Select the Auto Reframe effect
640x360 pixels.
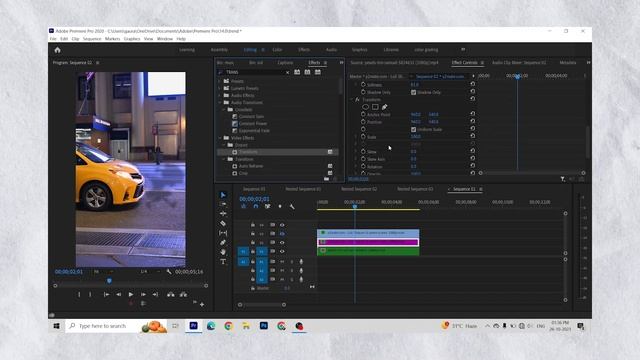tap(251, 166)
